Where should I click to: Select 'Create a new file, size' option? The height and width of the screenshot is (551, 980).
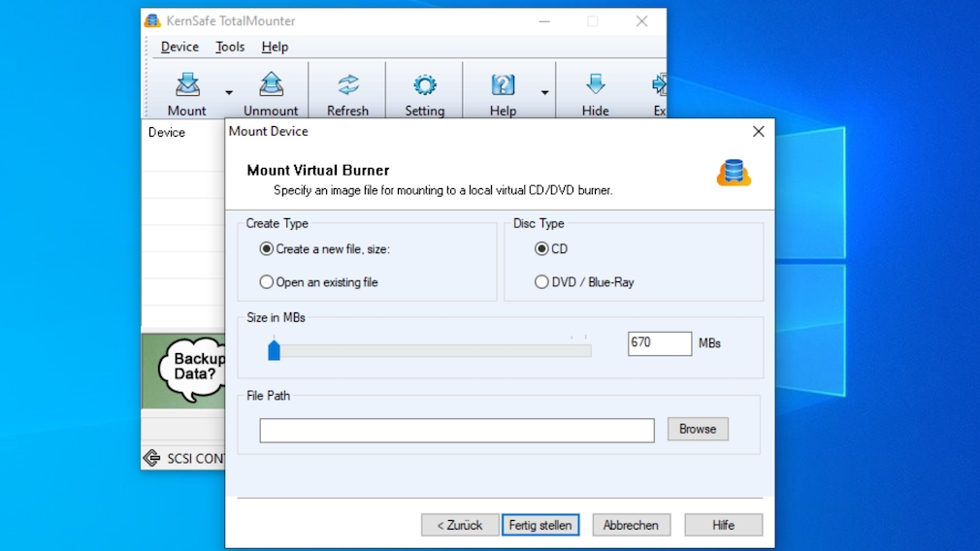point(267,249)
